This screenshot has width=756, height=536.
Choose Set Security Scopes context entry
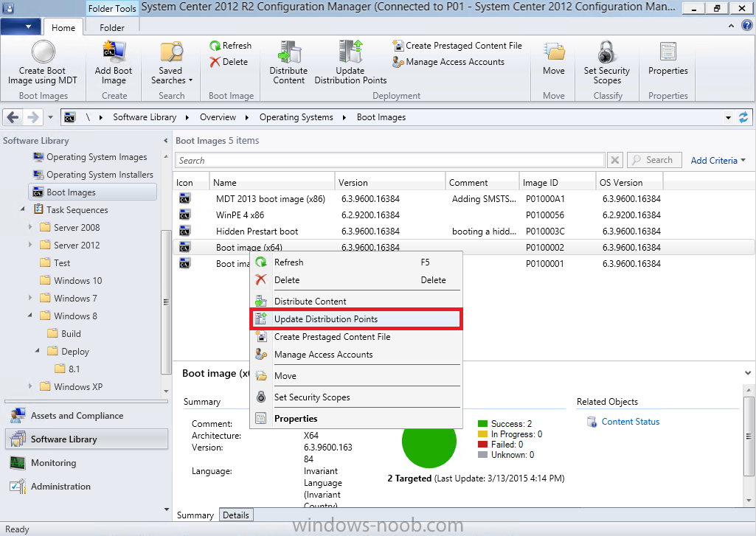pyautogui.click(x=356, y=397)
